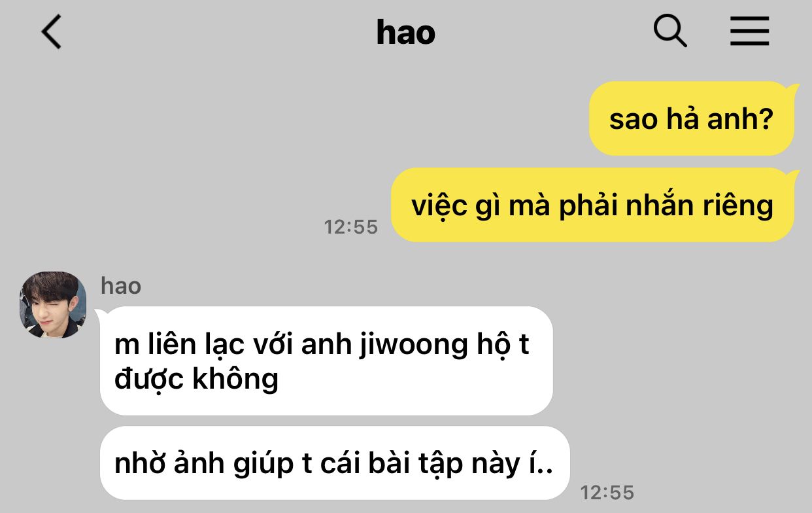Select the "việc gì mà phải nhắn riêng" message

[x=592, y=205]
